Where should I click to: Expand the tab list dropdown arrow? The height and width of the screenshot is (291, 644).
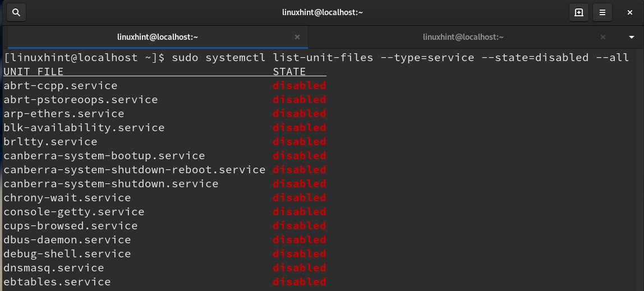click(632, 37)
